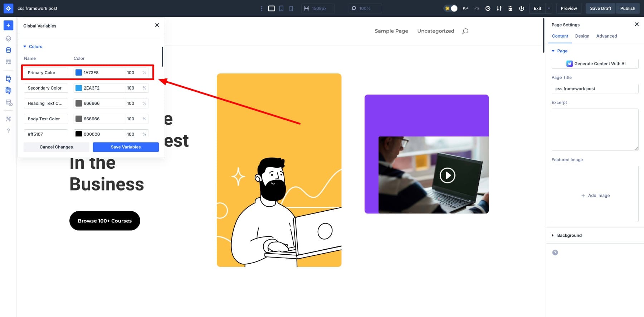Click the Save Variables button
This screenshot has height=317, width=644.
(126, 147)
